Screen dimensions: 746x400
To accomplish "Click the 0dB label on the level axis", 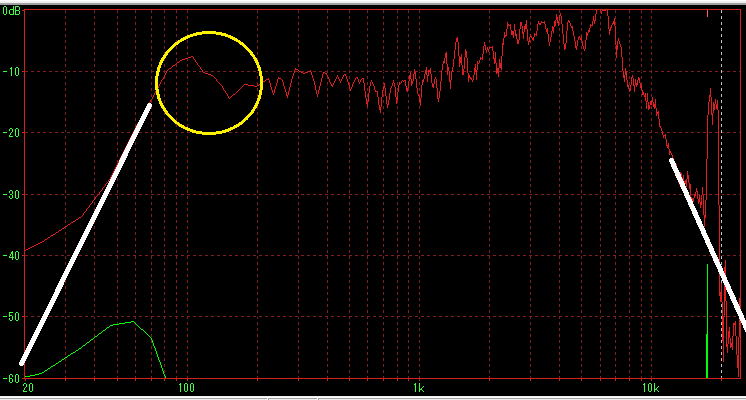I will (x=11, y=10).
